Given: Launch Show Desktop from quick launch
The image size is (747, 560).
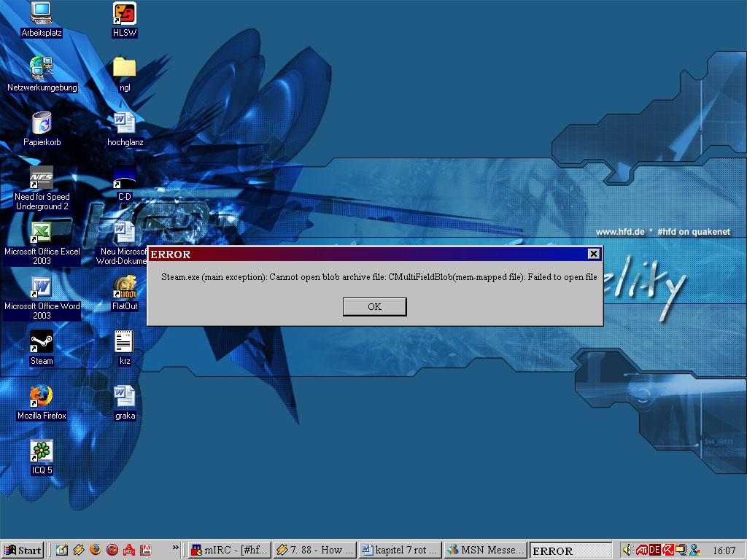Looking at the screenshot, I should pos(61,550).
